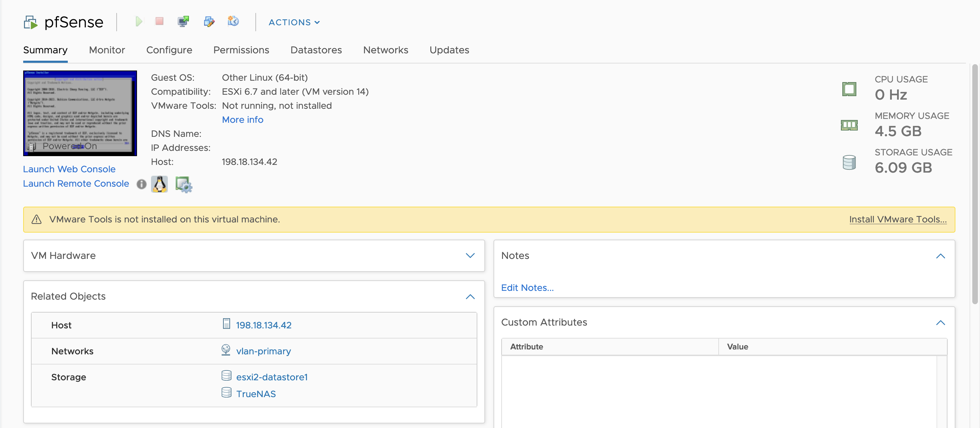The image size is (980, 428).
Task: Click the warning triangle in VMware Tools banner
Action: (37, 219)
